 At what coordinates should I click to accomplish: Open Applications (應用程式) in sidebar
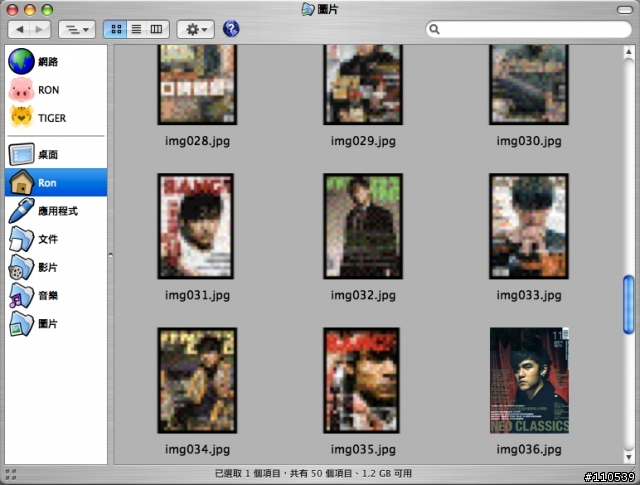click(56, 211)
